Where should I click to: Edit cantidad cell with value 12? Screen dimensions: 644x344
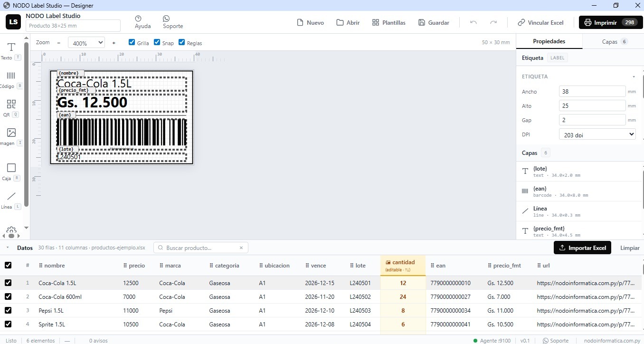tap(403, 283)
